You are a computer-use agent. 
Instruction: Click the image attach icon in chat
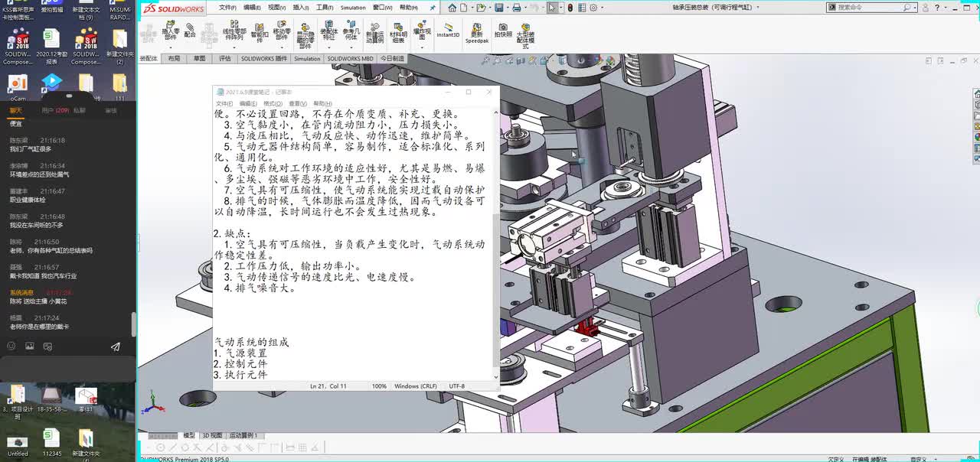point(29,346)
